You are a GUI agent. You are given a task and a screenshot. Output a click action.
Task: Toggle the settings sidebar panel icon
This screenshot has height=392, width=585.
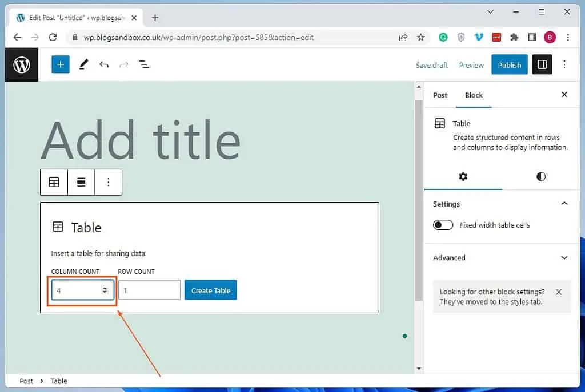click(542, 64)
